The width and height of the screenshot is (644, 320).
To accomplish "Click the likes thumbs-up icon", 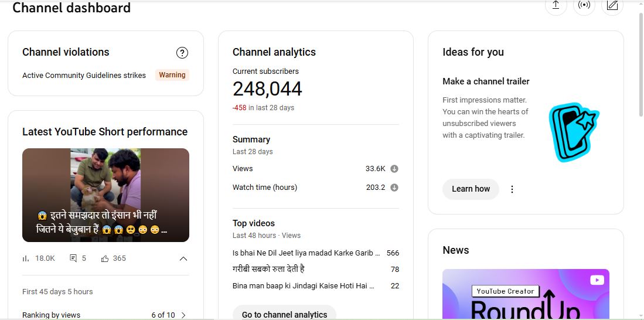I will click(x=105, y=258).
